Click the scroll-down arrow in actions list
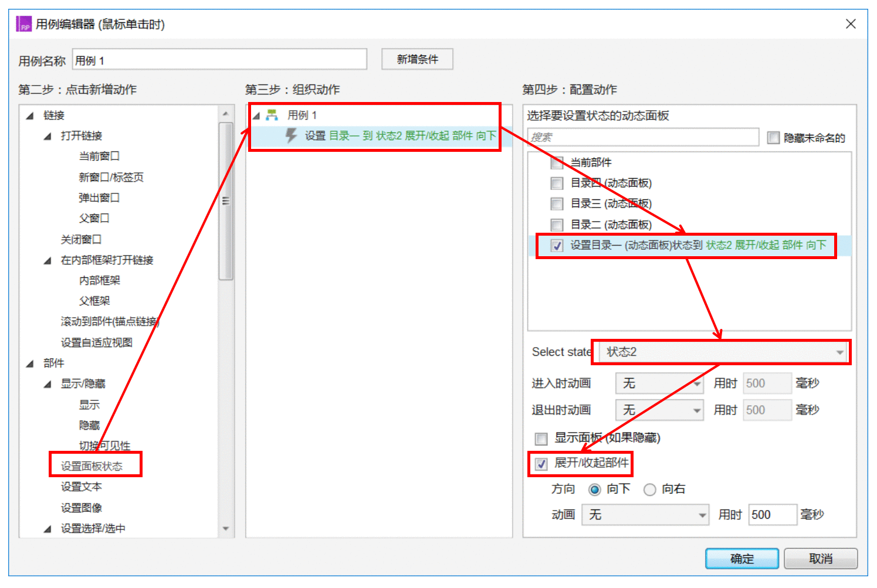Image resolution: width=877 pixels, height=588 pixels. pos(226,529)
